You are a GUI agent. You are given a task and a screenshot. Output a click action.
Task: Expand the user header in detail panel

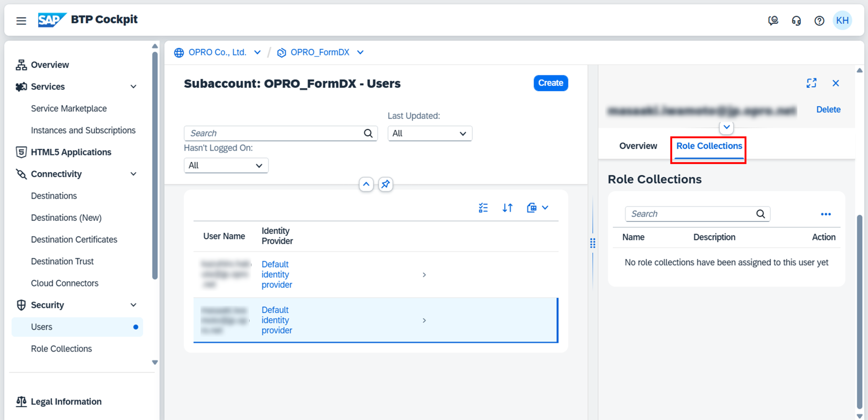point(726,127)
